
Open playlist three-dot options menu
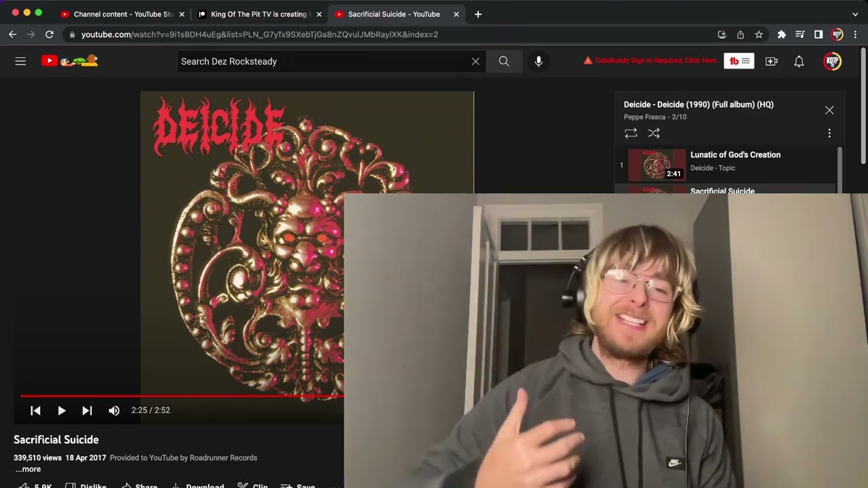[x=829, y=133]
